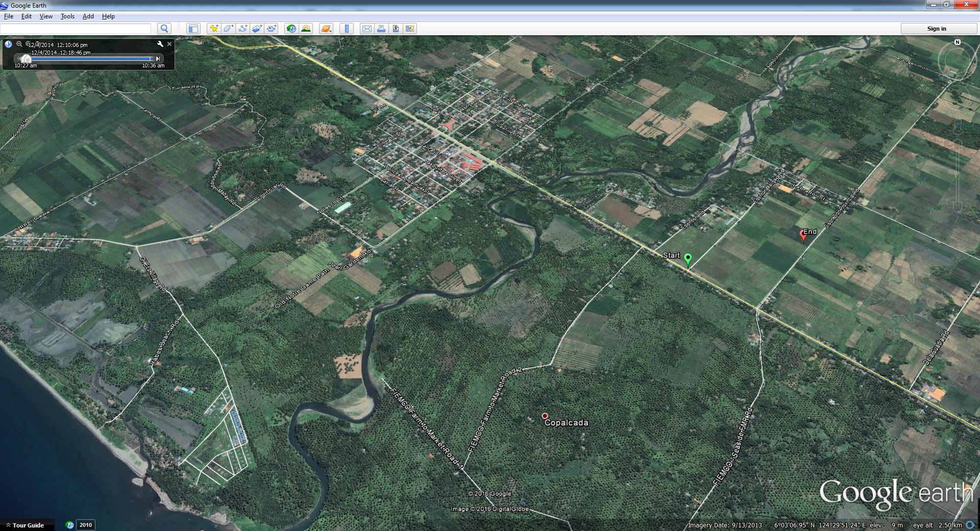Open time slider wrench options
This screenshot has width=980, height=531.
coord(160,44)
